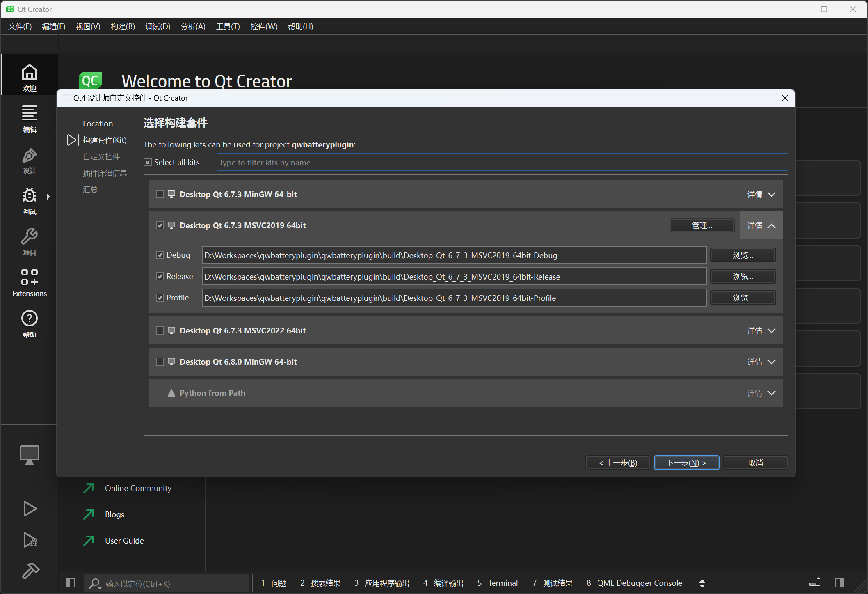Click the 取消 cancel button
The width and height of the screenshot is (868, 594).
click(x=755, y=463)
